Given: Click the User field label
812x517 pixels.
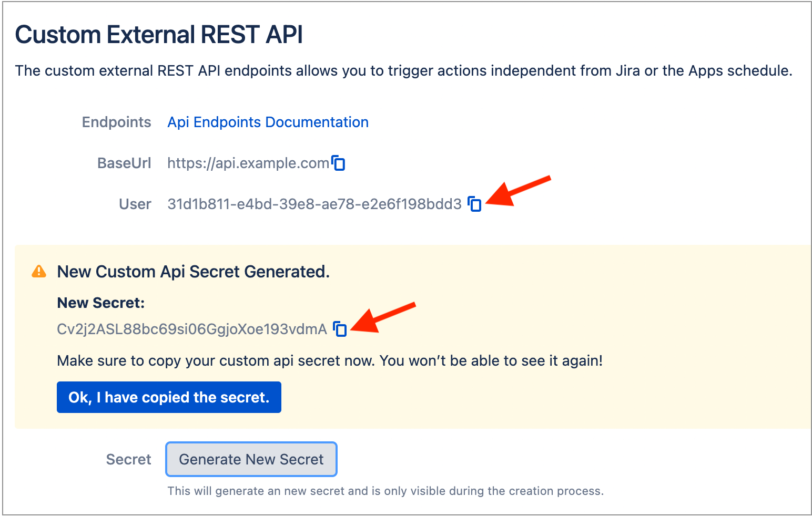Looking at the screenshot, I should click(x=135, y=204).
